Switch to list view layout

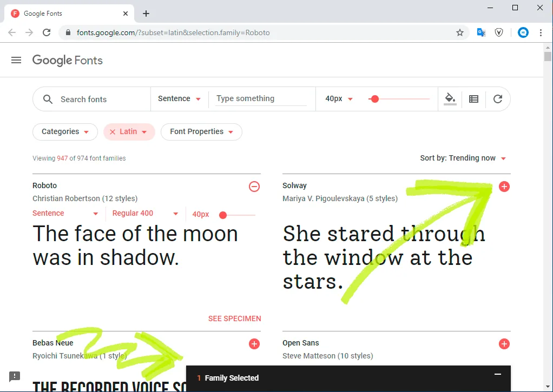473,99
